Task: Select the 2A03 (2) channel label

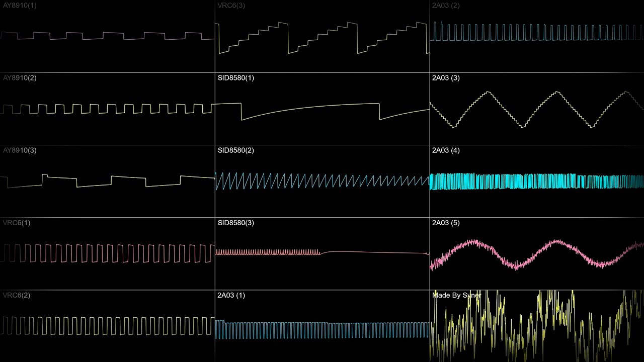Action: pyautogui.click(x=446, y=6)
